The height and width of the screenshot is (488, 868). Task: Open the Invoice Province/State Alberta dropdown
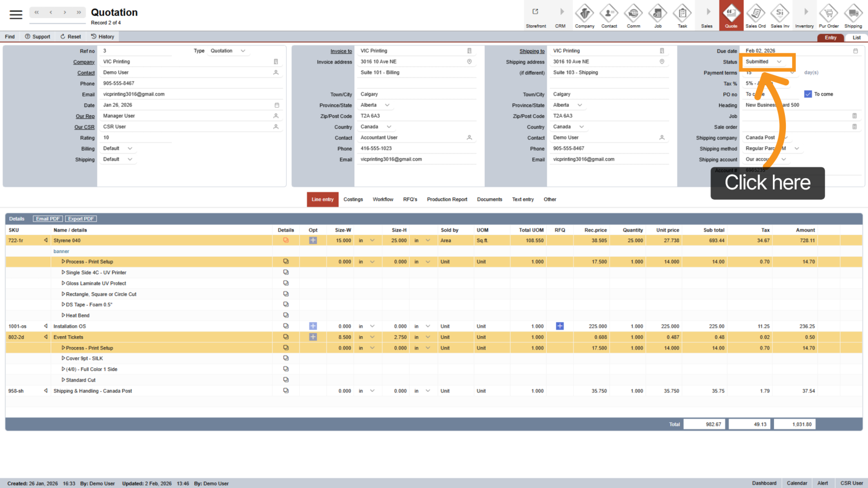click(387, 105)
